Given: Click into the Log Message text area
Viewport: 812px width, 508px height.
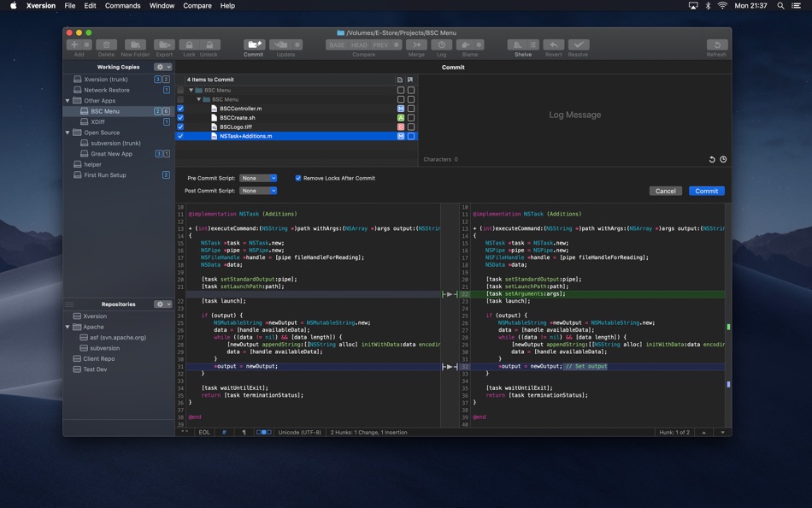Looking at the screenshot, I should point(574,115).
